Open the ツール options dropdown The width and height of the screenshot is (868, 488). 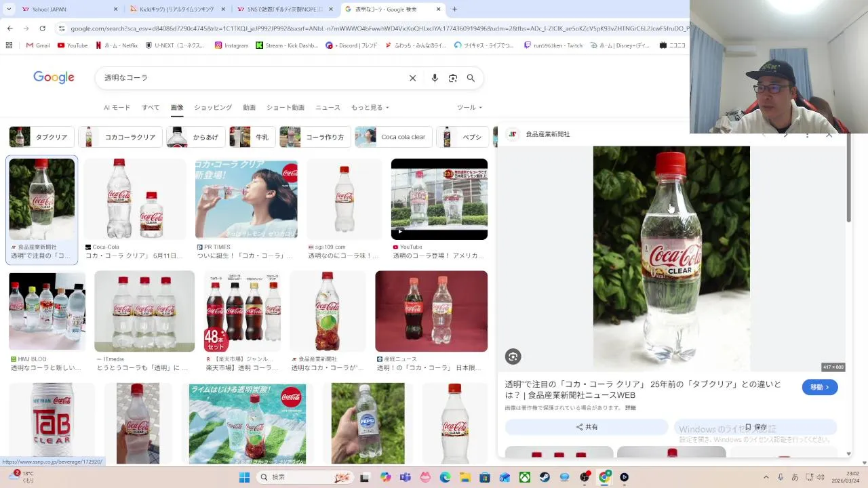[469, 108]
